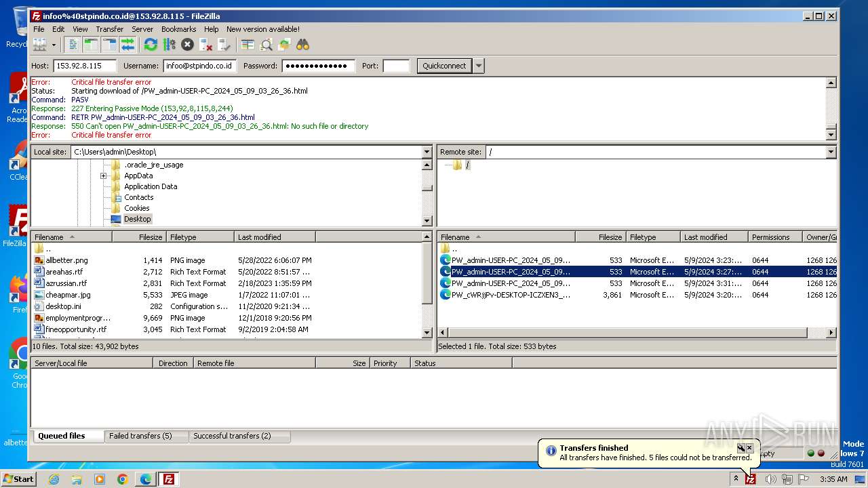Search for files with binoculars icon
This screenshot has height=488, width=868.
[302, 45]
